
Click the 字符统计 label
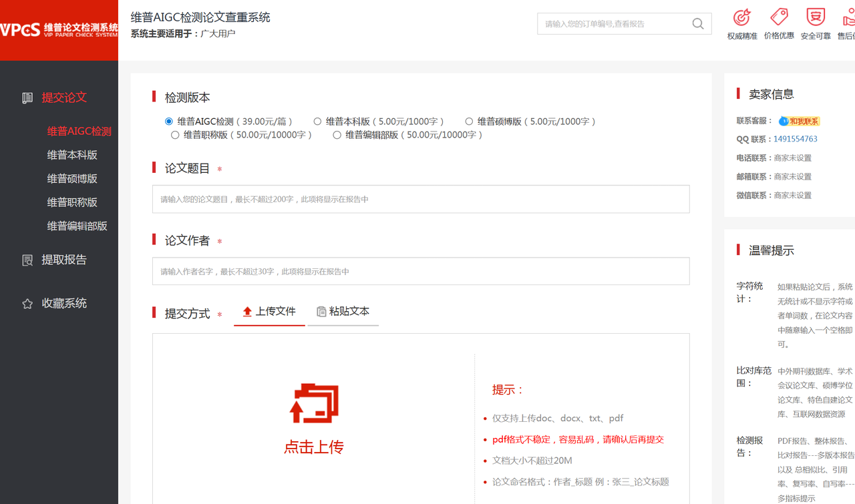[750, 292]
